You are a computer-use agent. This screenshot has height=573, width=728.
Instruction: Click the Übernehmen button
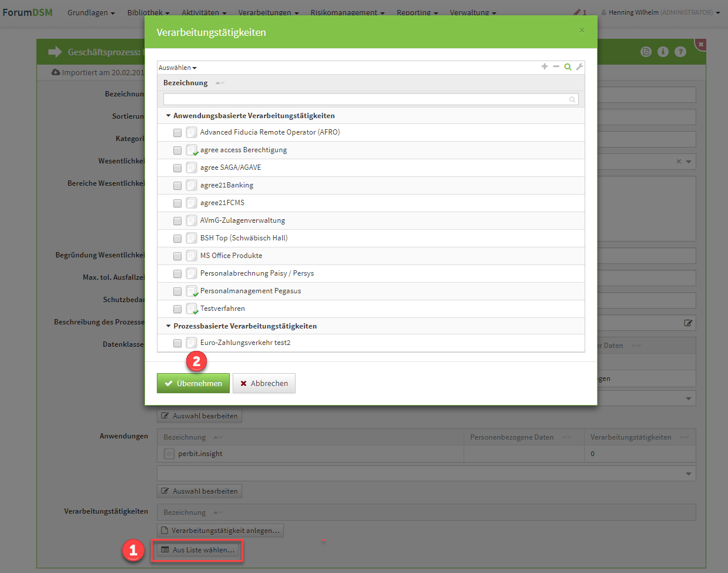[x=193, y=383]
